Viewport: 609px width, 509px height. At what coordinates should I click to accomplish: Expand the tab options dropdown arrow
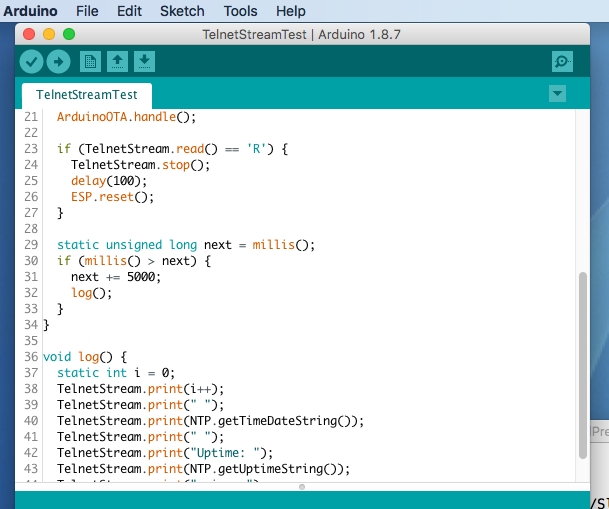pyautogui.click(x=557, y=94)
